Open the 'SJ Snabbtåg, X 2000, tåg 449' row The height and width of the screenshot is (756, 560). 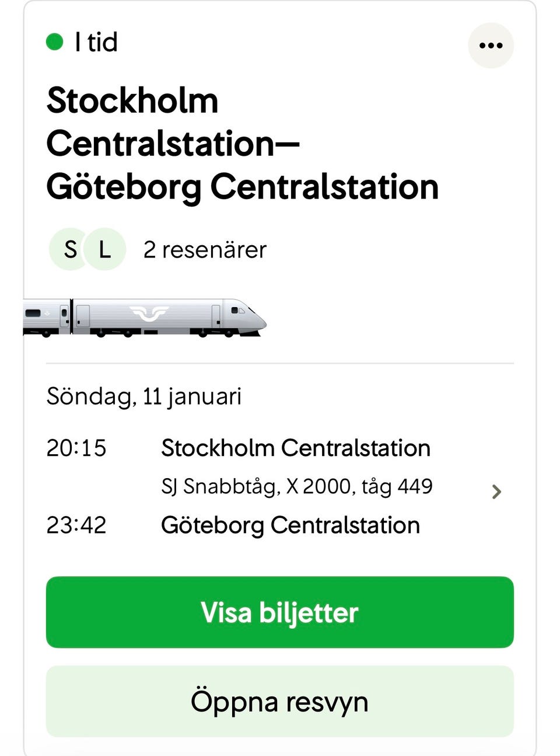296,486
